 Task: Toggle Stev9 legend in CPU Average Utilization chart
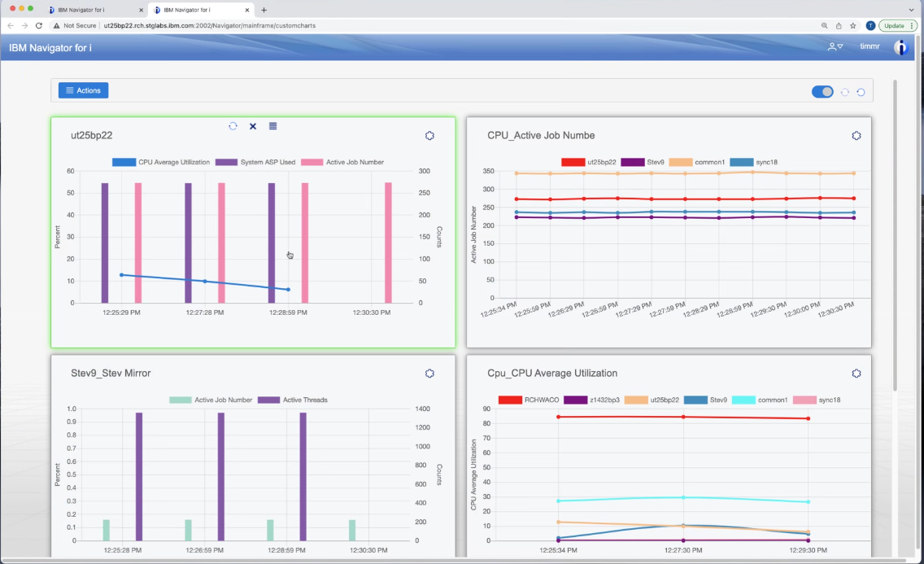pos(705,400)
